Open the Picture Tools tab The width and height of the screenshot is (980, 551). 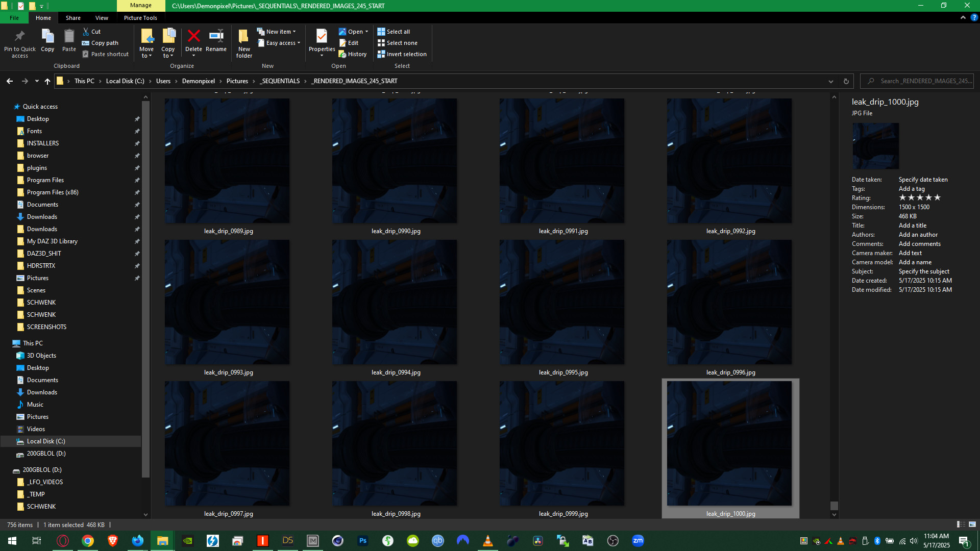tap(140, 17)
